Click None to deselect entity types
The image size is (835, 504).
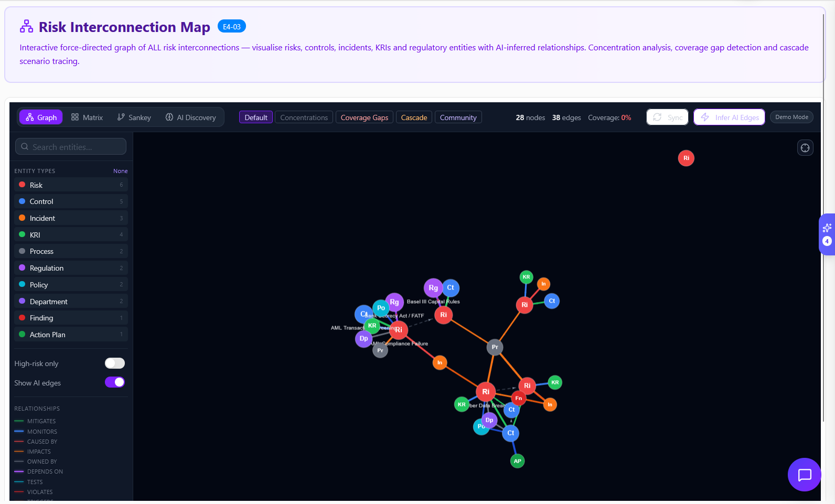point(120,171)
